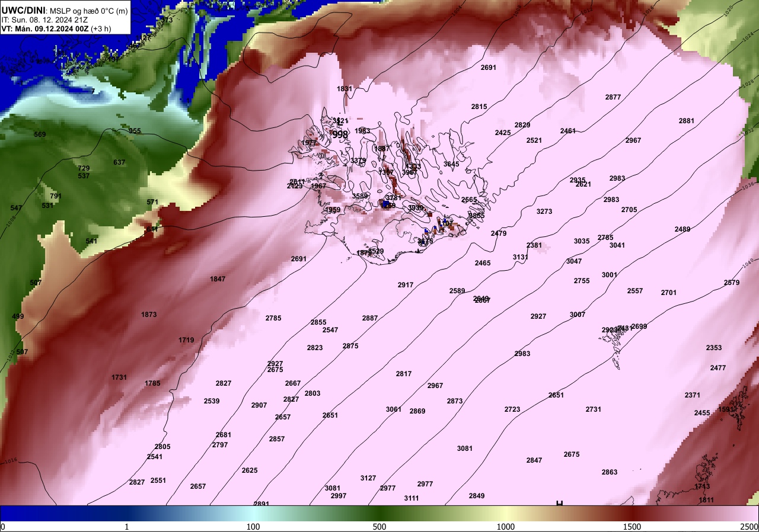Click the 2881 value on the map
759x532 pixels.
687,121
